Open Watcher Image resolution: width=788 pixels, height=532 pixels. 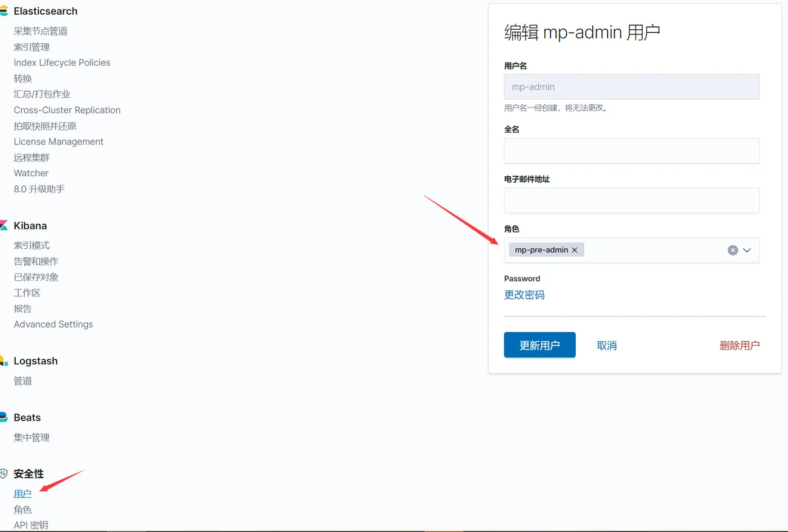[31, 173]
